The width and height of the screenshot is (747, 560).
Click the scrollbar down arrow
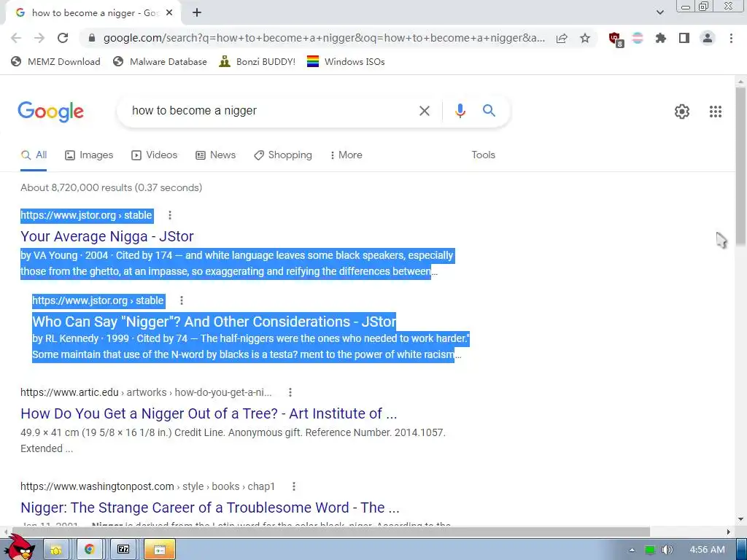[x=740, y=519]
